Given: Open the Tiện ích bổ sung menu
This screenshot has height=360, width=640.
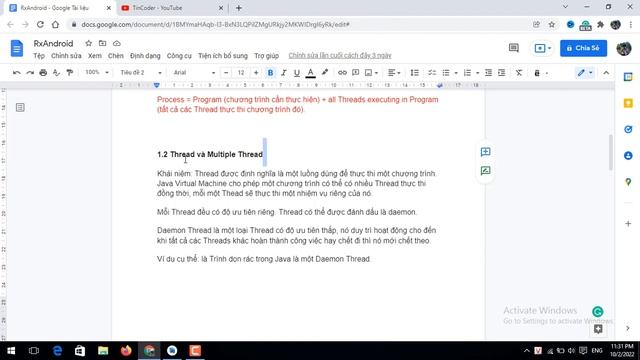Looking at the screenshot, I should coord(223,56).
